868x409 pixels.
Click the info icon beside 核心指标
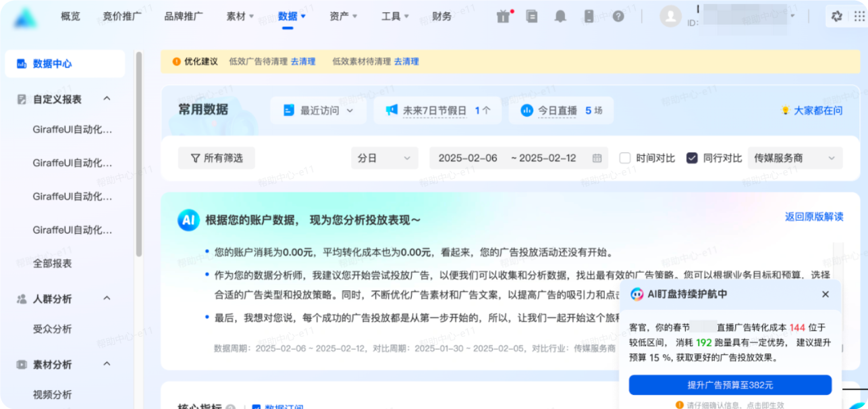[231, 407]
